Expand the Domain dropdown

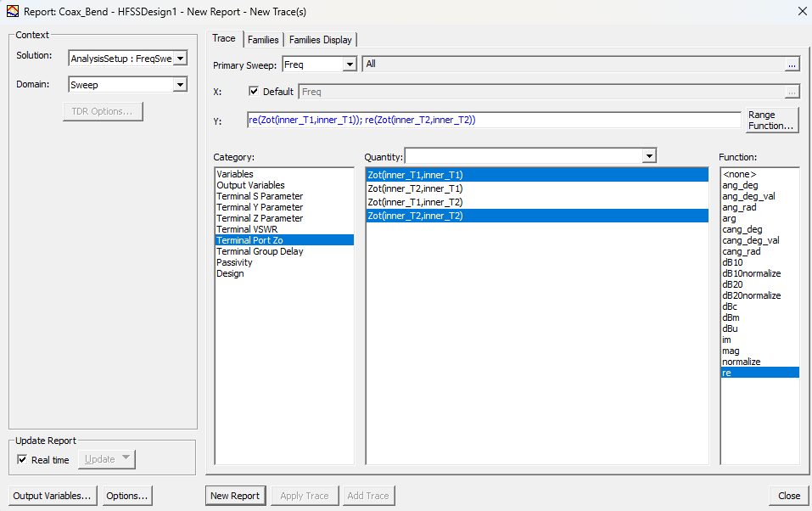click(179, 85)
